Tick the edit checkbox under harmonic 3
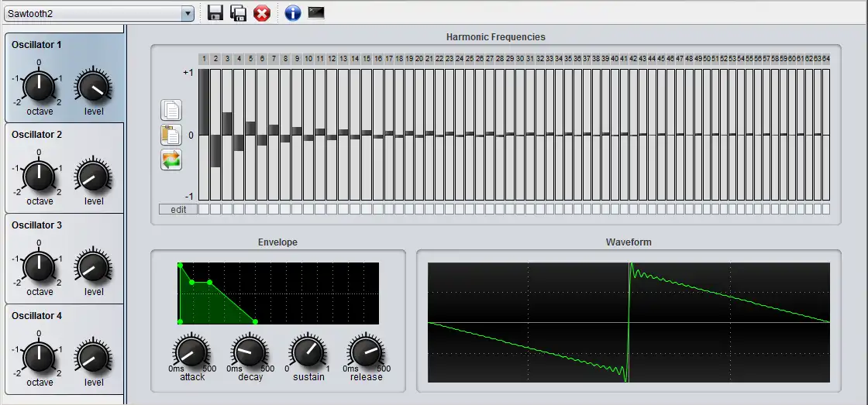Viewport: 868px width, 405px height. pyautogui.click(x=227, y=209)
